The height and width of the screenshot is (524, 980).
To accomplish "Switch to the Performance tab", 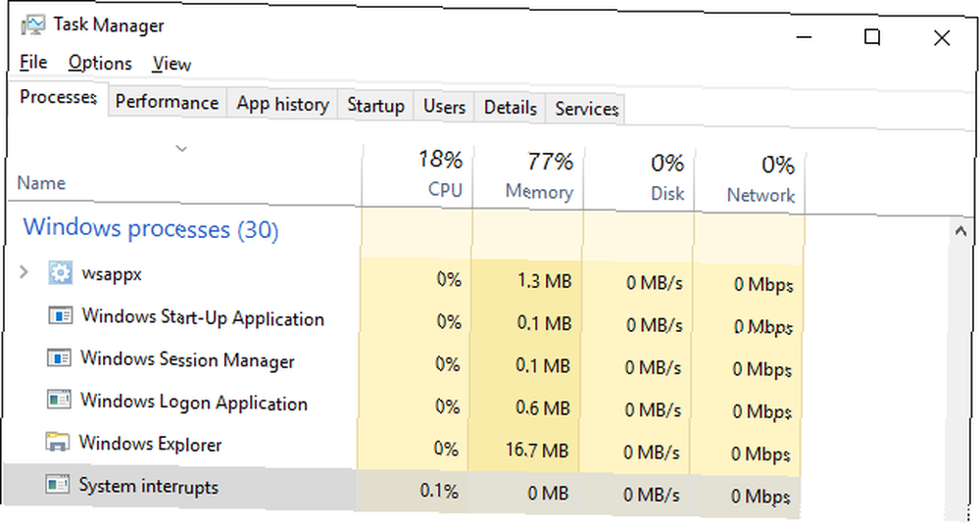I will 167,102.
